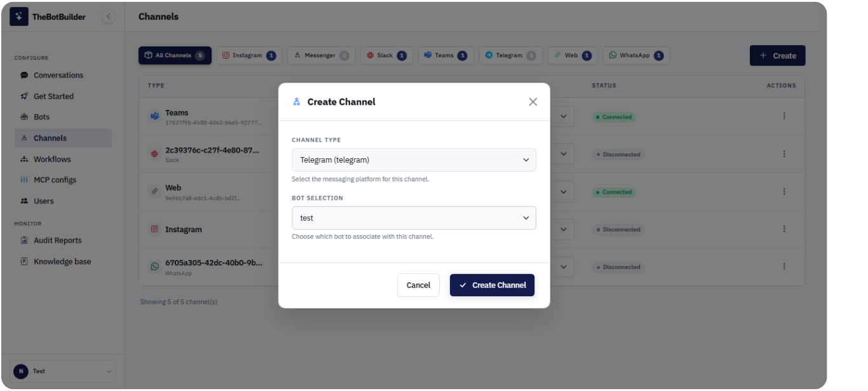The image size is (868, 391).
Task: Click the Disconnected status of Slack row
Action: (x=618, y=154)
